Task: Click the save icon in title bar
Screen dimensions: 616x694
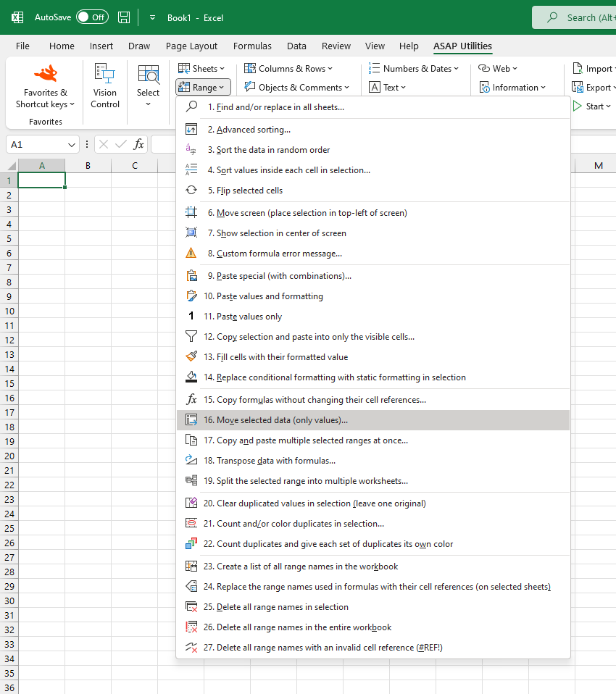Action: click(x=124, y=17)
